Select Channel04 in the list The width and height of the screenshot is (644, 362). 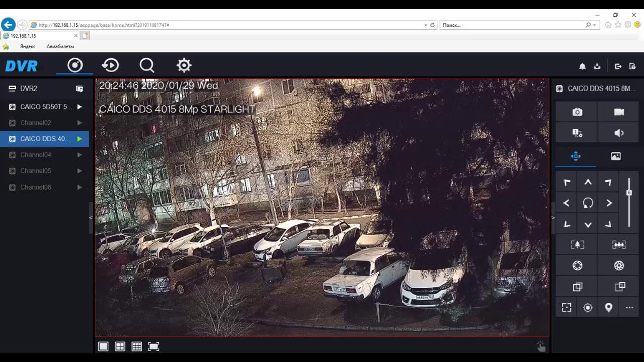pos(36,155)
